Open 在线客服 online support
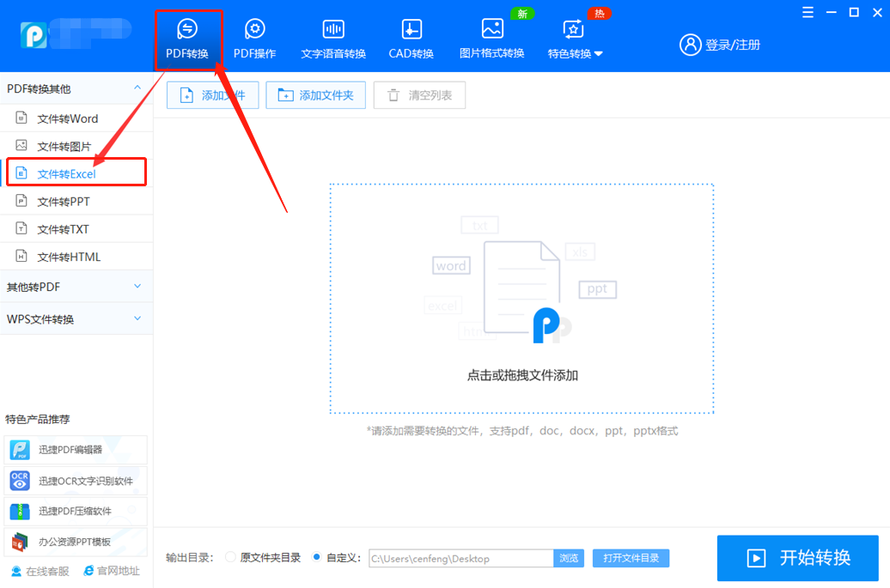This screenshot has width=890, height=588. coord(40,571)
